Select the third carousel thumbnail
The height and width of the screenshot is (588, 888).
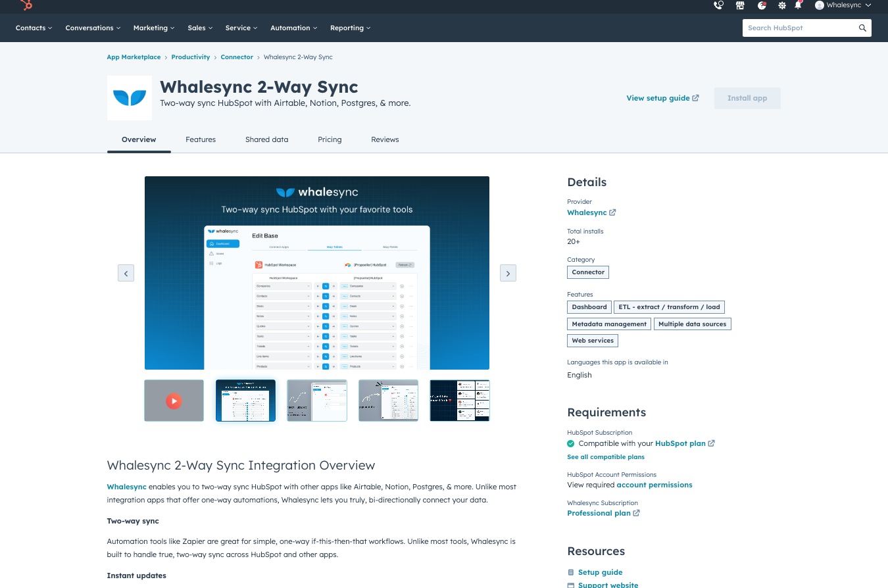[x=317, y=401]
